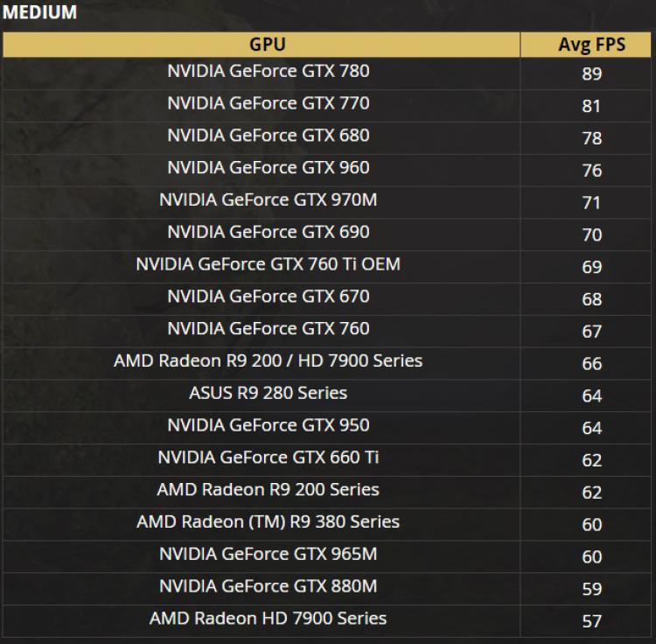Click the NVIDIA GeForce GTX 880M row
The height and width of the screenshot is (644, 656).
pyautogui.click(x=268, y=586)
